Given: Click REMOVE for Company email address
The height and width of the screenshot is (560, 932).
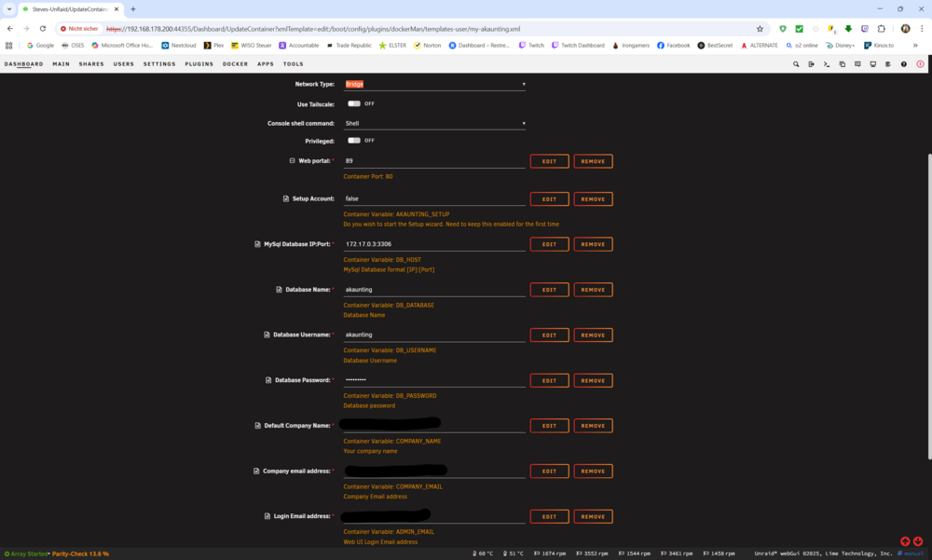Looking at the screenshot, I should 593,471.
